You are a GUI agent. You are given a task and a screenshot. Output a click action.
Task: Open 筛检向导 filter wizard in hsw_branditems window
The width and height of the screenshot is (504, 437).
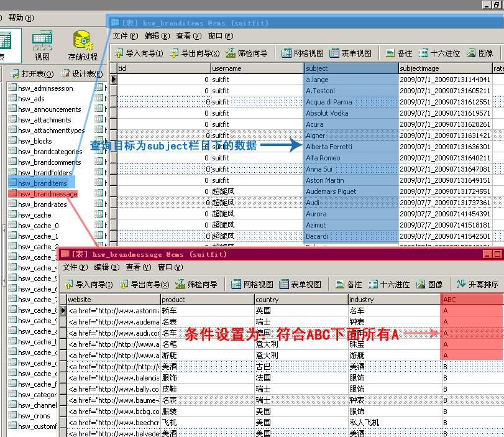tap(247, 53)
